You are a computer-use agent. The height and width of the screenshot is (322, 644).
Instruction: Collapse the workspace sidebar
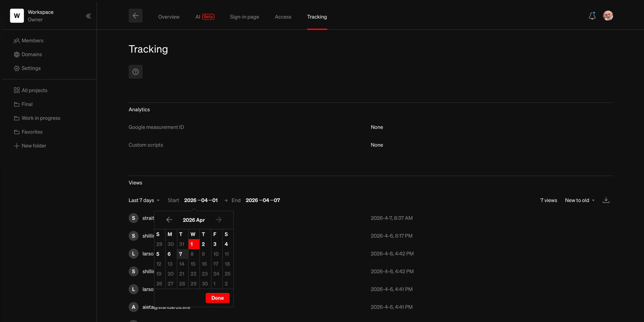[89, 16]
